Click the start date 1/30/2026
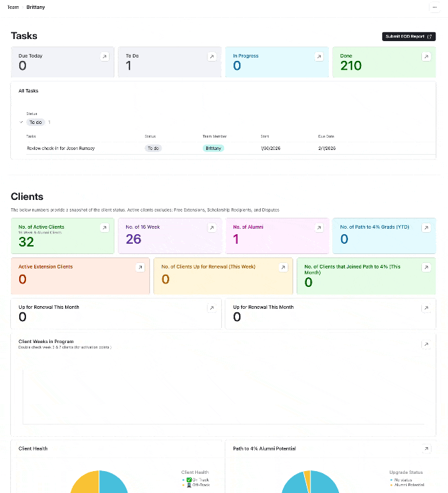This screenshot has height=493, width=448. 271,148
